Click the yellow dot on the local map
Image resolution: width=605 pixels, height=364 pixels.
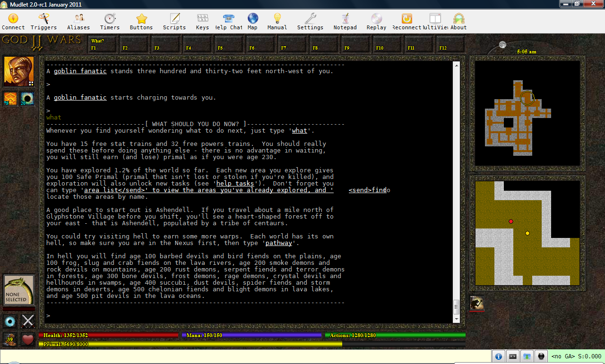coord(527,233)
